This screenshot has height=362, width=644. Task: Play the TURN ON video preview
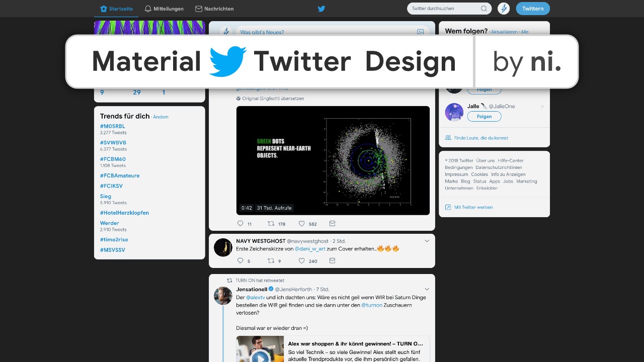tap(260, 357)
